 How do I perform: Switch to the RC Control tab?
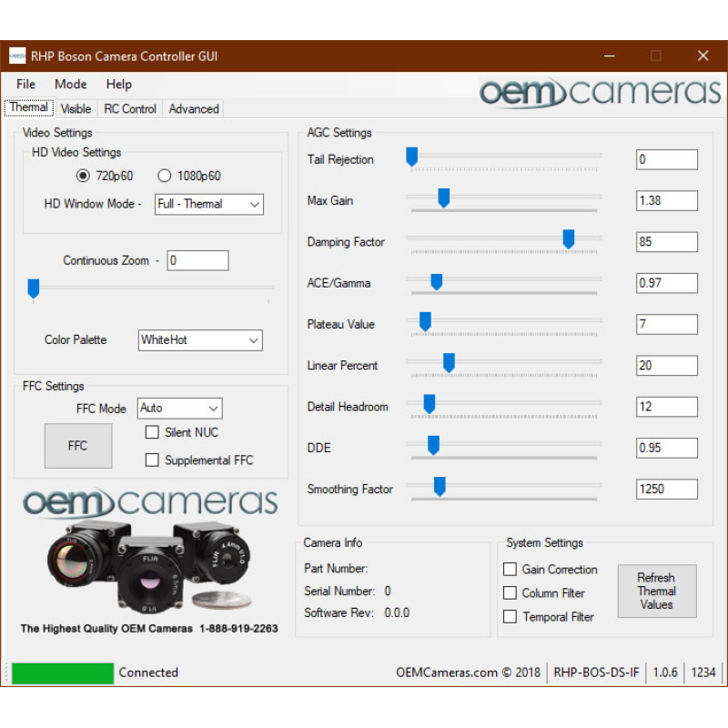130,108
